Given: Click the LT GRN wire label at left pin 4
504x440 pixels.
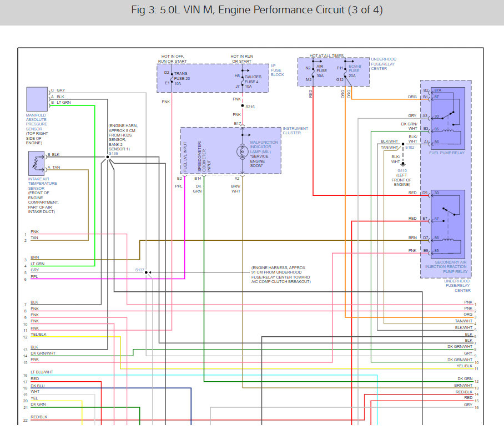Looking at the screenshot, I should tap(38, 264).
